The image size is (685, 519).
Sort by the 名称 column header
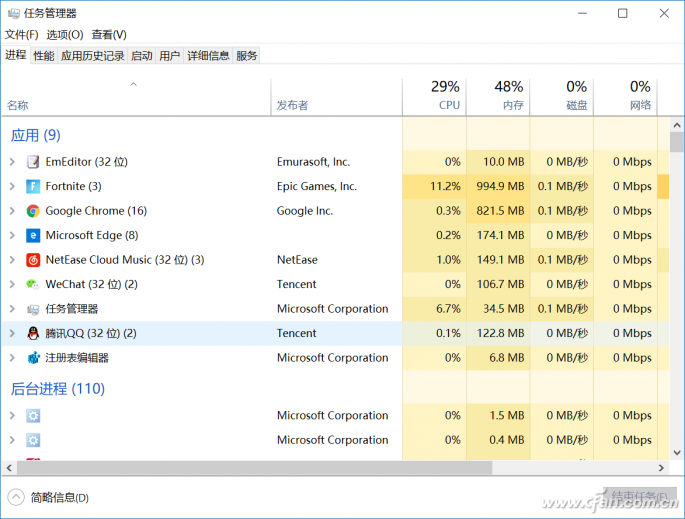[135, 97]
